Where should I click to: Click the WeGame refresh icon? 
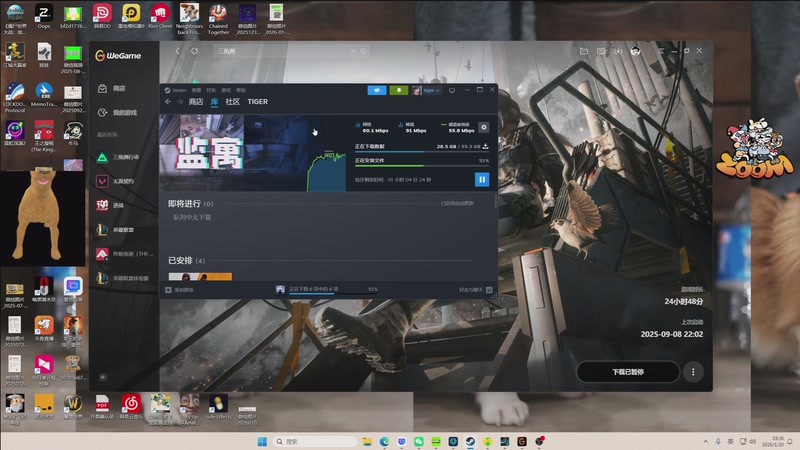194,51
